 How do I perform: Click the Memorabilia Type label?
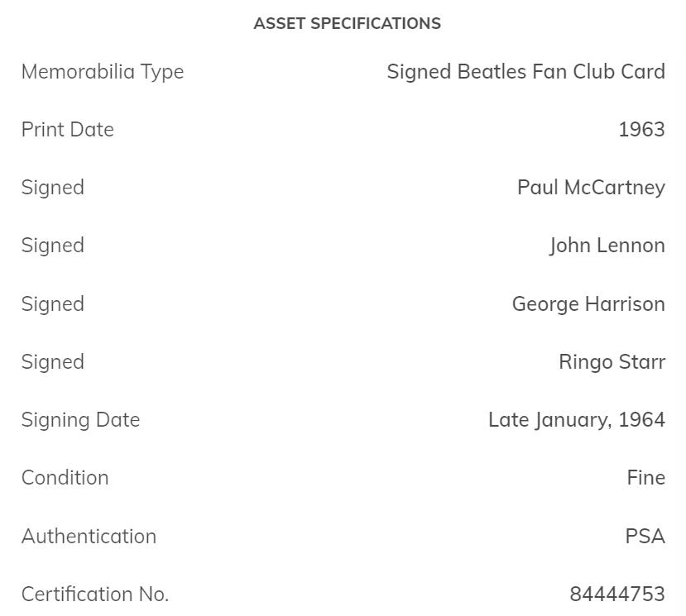103,72
